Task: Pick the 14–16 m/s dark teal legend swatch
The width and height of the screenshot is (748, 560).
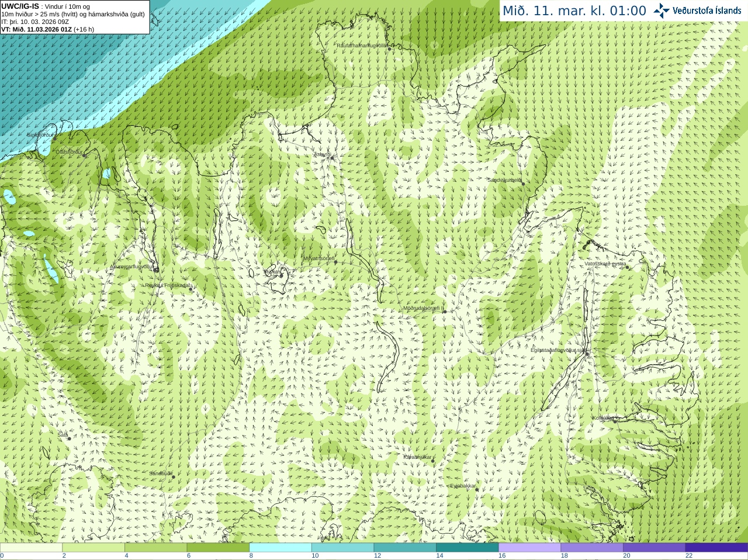Action: click(467, 548)
